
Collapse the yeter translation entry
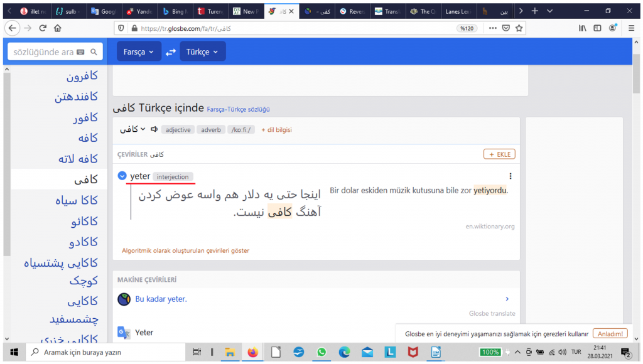pos(122,176)
